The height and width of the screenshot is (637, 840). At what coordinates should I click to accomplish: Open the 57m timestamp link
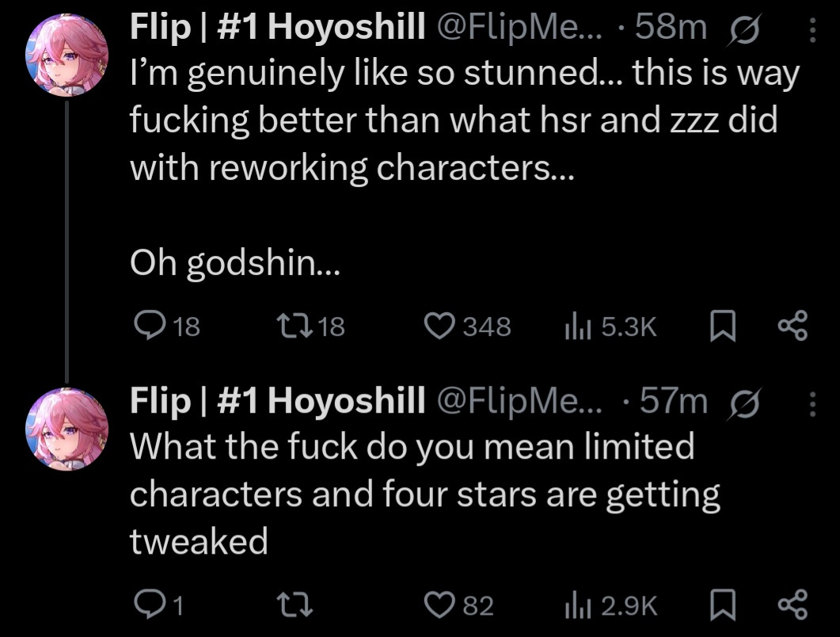pyautogui.click(x=674, y=401)
